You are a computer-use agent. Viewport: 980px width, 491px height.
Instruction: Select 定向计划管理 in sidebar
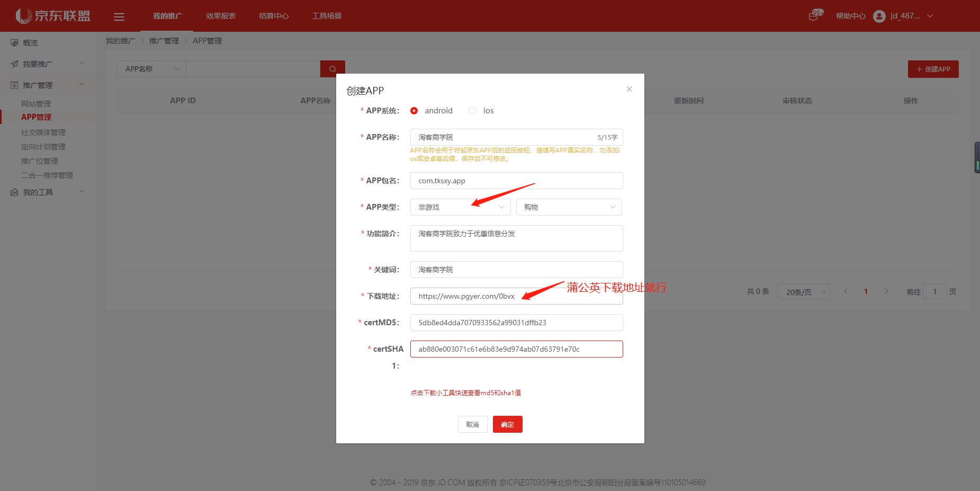click(x=43, y=147)
